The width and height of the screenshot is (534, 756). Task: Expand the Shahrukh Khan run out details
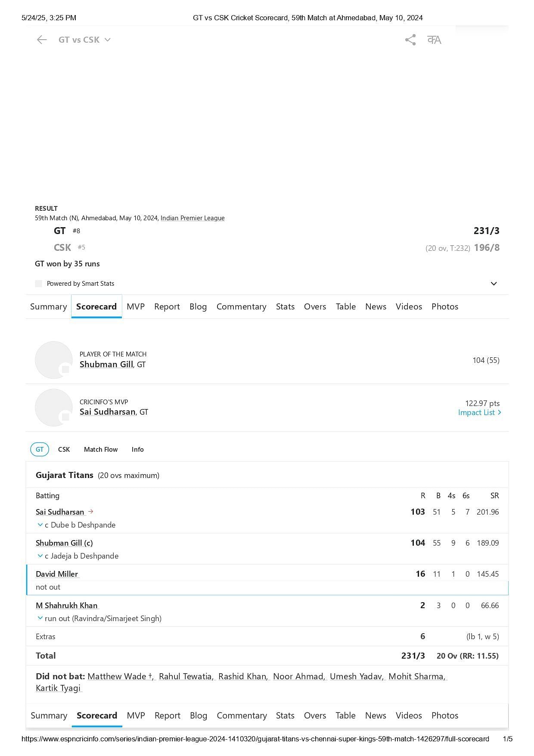pyautogui.click(x=40, y=619)
